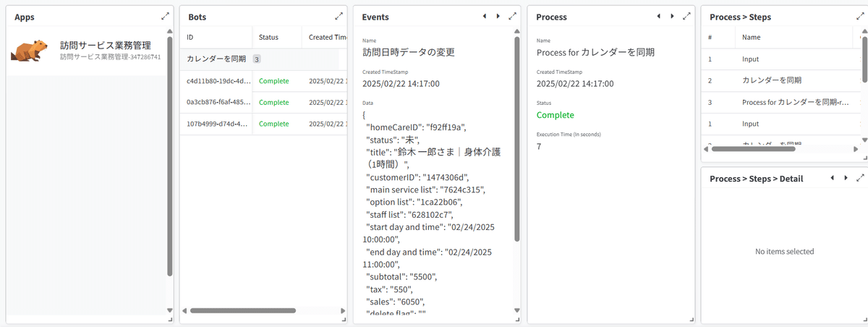Image resolution: width=868 pixels, height=327 pixels.
Task: Expand the Bots panel to fullscreen
Action: pos(339,16)
